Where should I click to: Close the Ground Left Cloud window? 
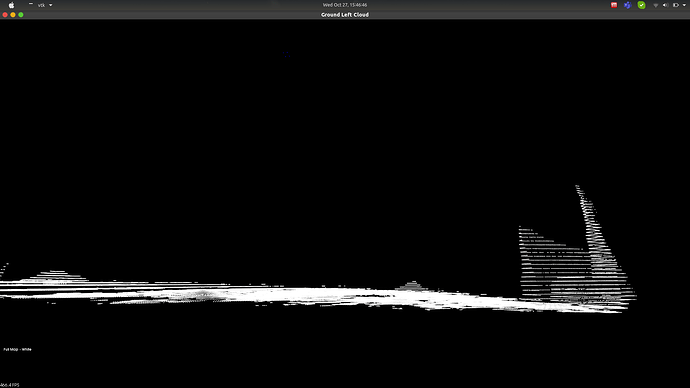click(5, 15)
